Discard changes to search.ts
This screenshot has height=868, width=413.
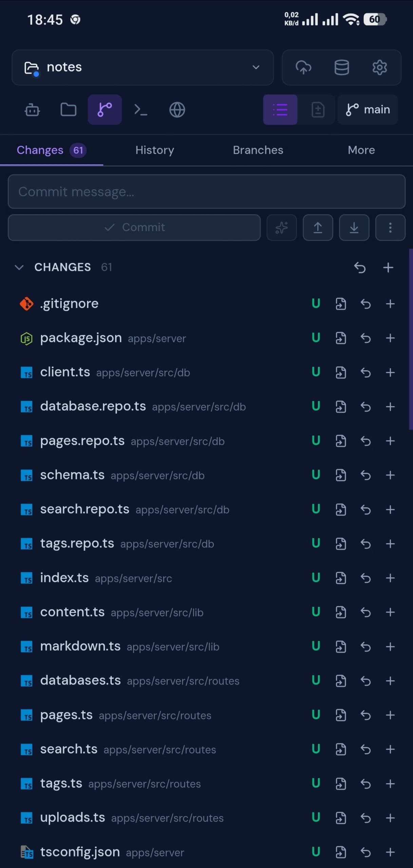pyautogui.click(x=365, y=749)
